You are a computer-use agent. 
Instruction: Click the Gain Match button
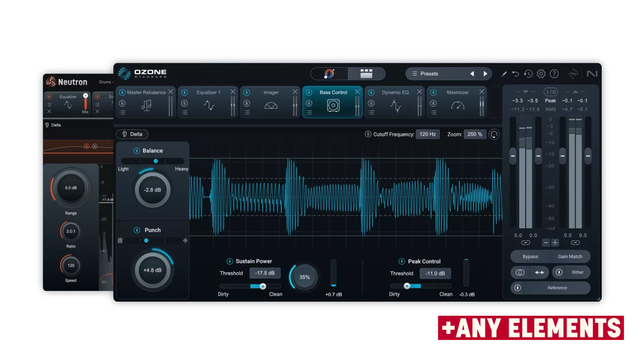pos(570,256)
